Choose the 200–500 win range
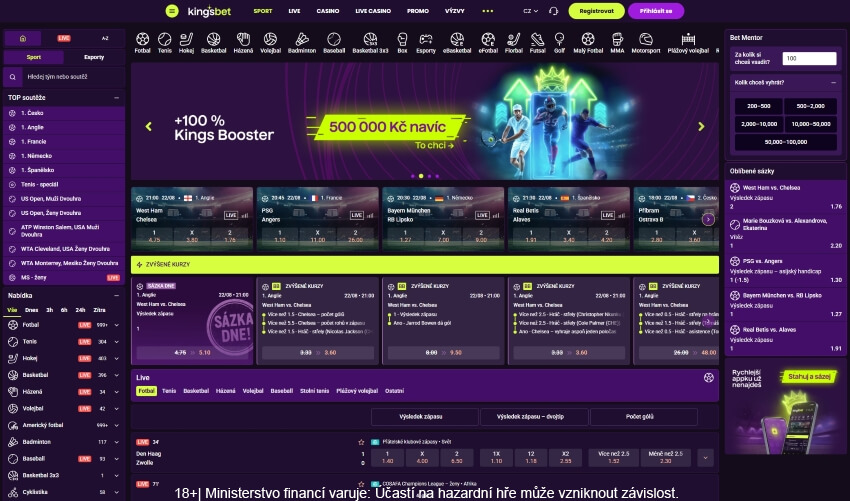 tap(758, 106)
